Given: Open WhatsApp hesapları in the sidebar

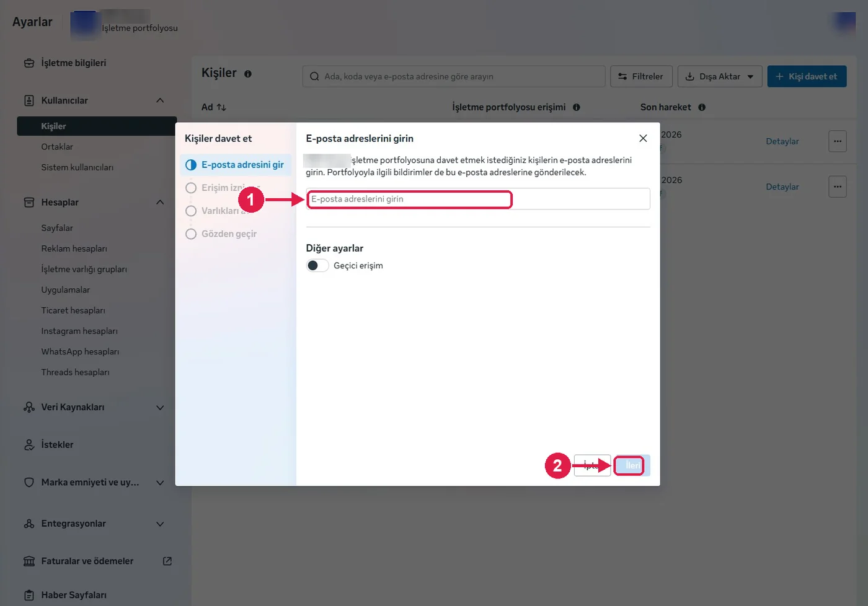Looking at the screenshot, I should tap(81, 352).
